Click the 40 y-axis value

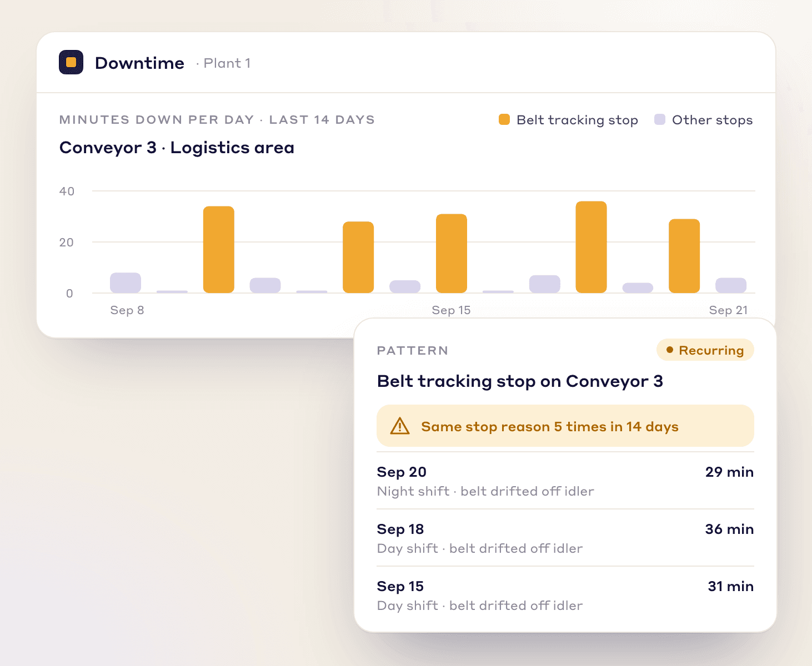click(x=67, y=191)
